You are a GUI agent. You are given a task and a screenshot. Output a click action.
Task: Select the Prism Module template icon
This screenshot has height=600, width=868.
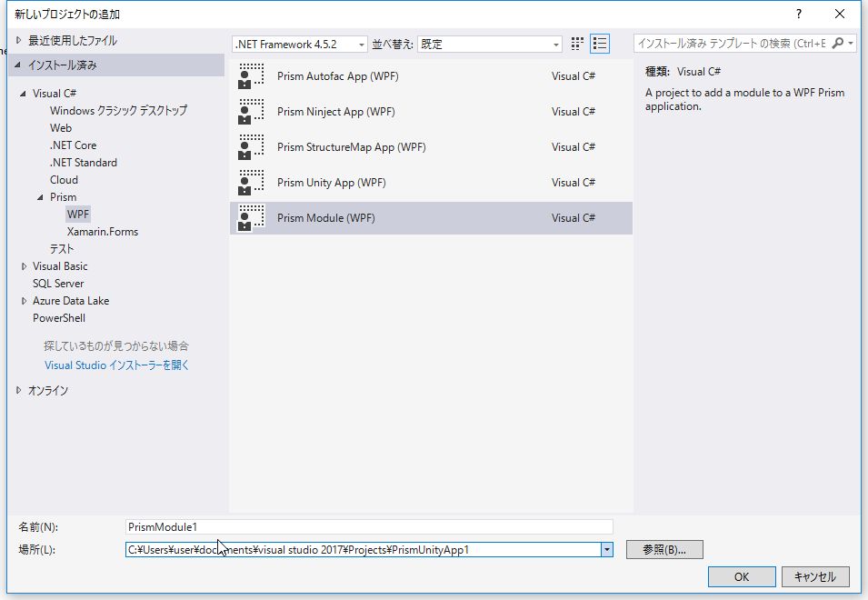(x=250, y=217)
